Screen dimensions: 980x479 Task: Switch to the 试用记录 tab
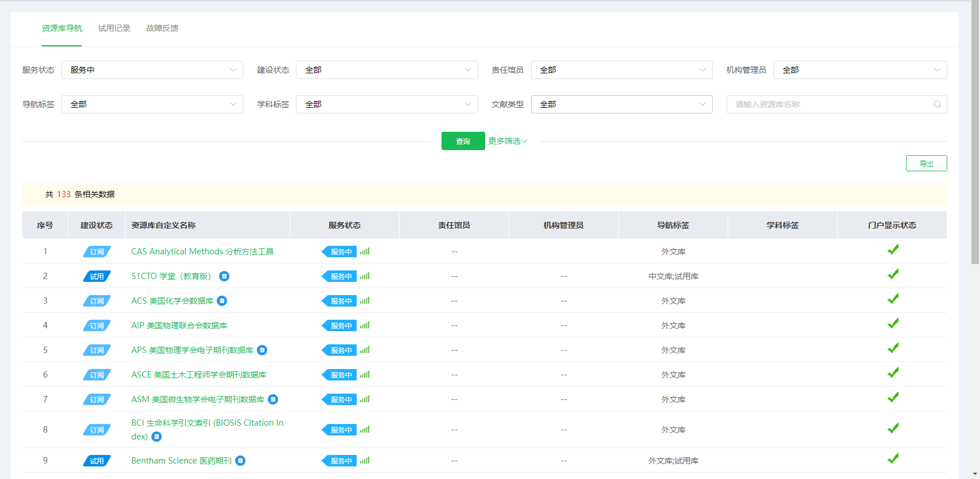point(114,28)
